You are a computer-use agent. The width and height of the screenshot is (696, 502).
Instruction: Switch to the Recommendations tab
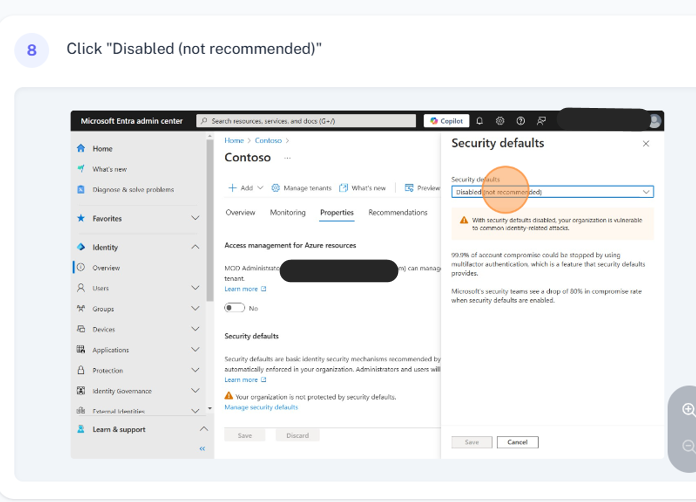398,212
